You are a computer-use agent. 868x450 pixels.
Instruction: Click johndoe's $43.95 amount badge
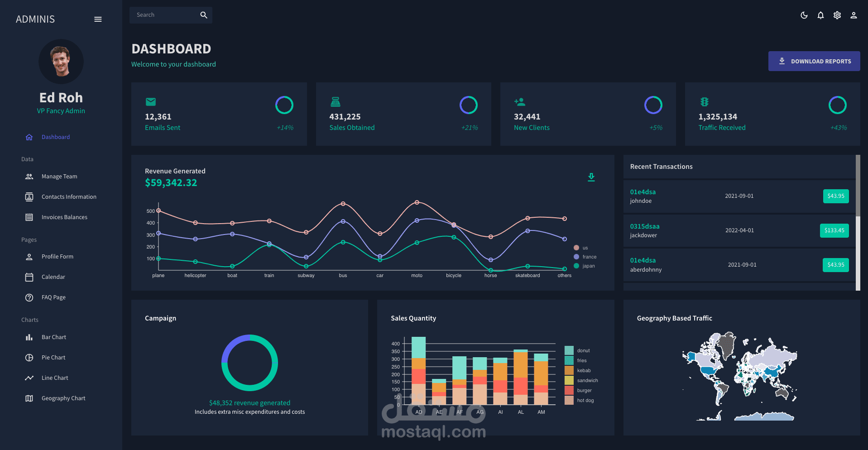point(836,196)
